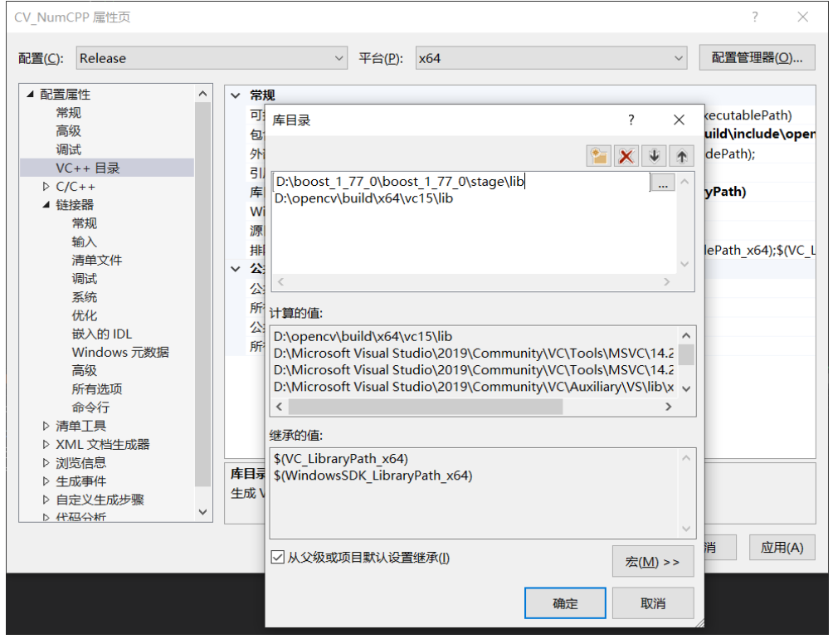This screenshot has width=833, height=644.
Task: Click the help question mark on 属性页 dialog
Action: click(x=755, y=17)
